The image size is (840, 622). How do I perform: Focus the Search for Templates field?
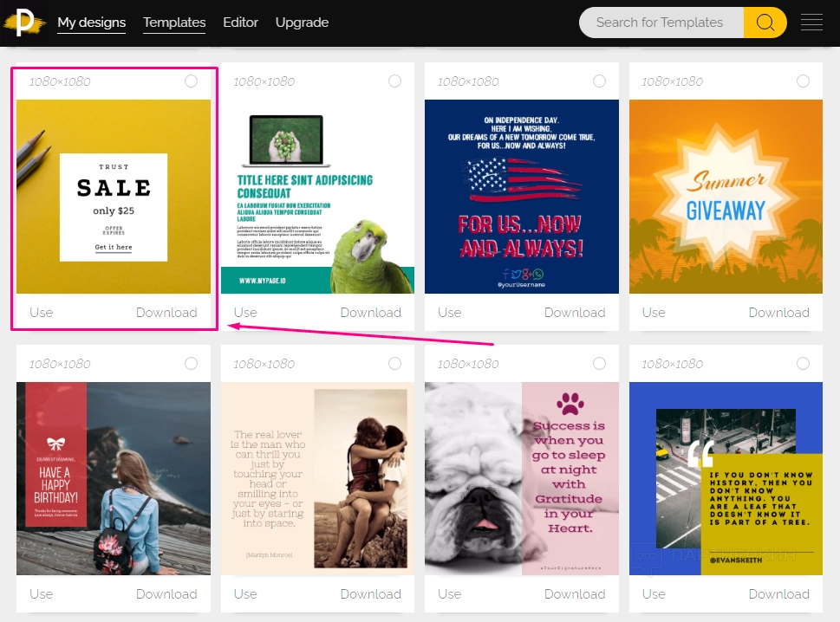[x=661, y=23]
